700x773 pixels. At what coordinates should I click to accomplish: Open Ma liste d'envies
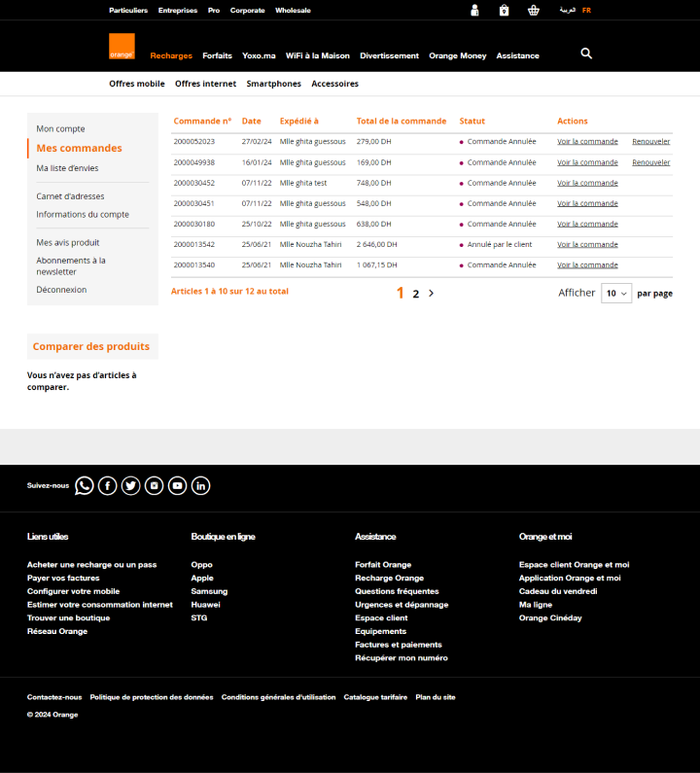coord(67,168)
